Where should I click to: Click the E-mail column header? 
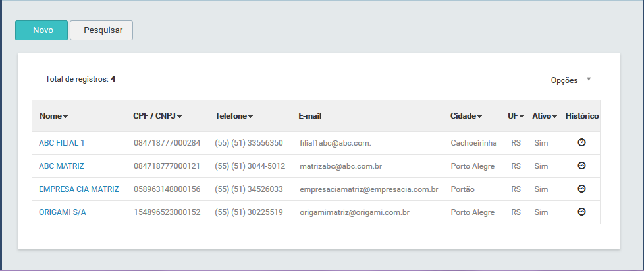pos(309,116)
